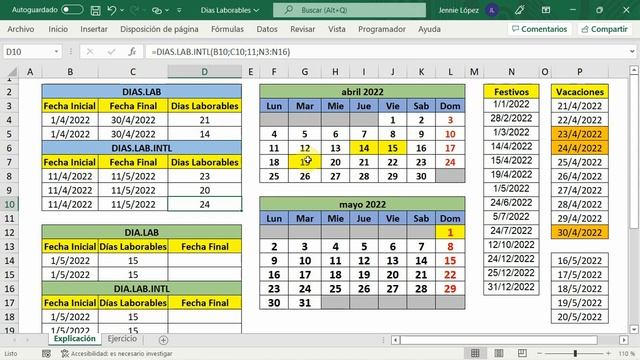
Task: Click the formula bar text
Action: (221, 52)
